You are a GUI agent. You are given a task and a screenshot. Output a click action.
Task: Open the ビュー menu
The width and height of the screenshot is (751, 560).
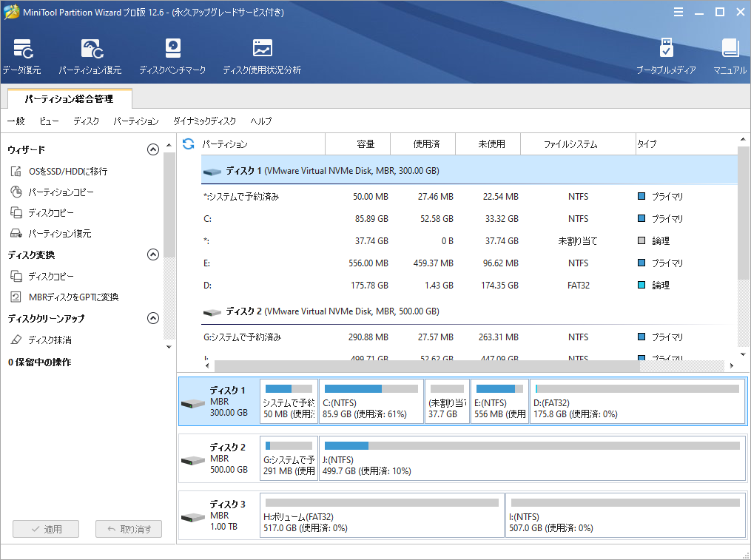[50, 121]
